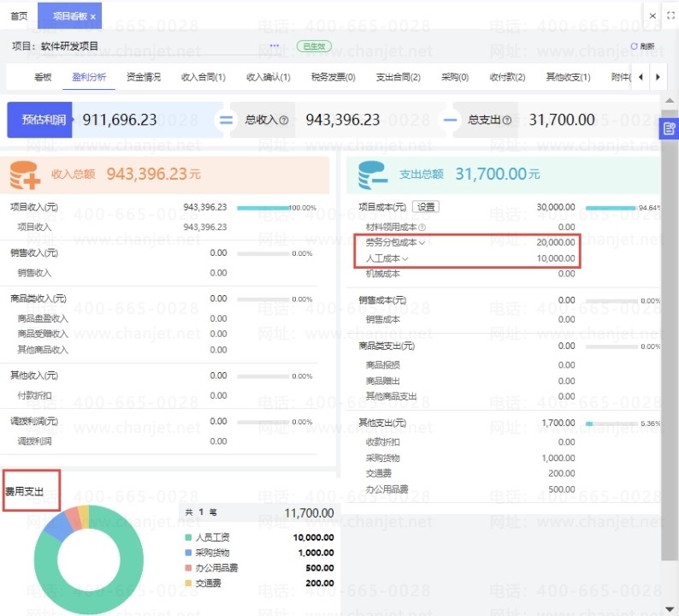Screen dimensions: 679x616
Task: Open the 其他收支(1) tab
Action: tap(568, 77)
